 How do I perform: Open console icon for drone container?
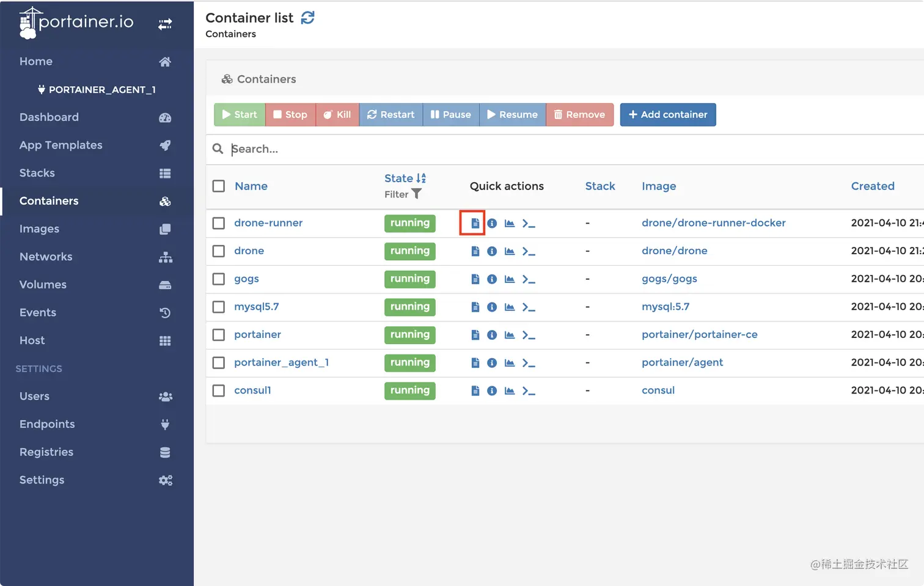tap(529, 251)
